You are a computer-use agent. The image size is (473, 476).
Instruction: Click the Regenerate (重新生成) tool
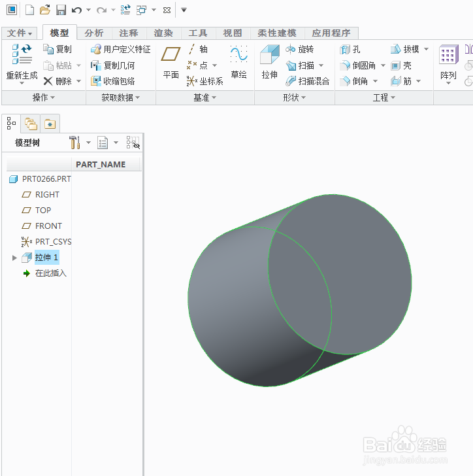[22, 64]
